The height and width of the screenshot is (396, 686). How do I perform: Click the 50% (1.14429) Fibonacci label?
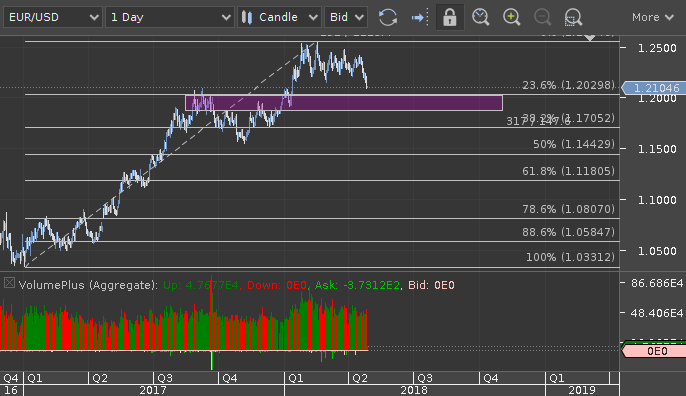pos(574,144)
